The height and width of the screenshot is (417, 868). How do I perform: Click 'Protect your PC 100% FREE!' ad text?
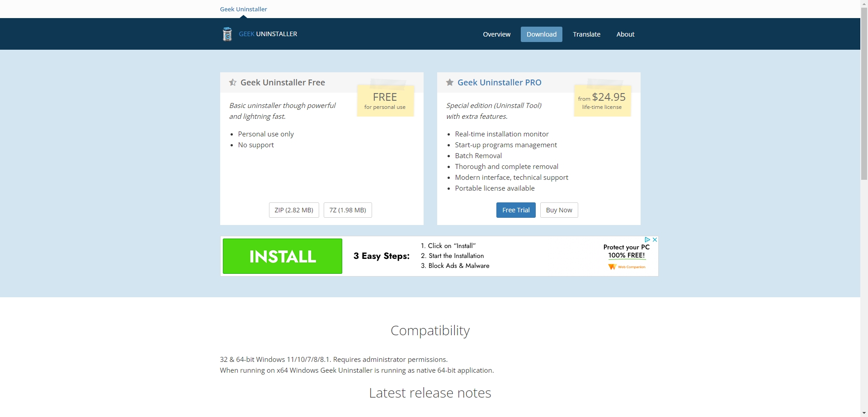coord(627,251)
